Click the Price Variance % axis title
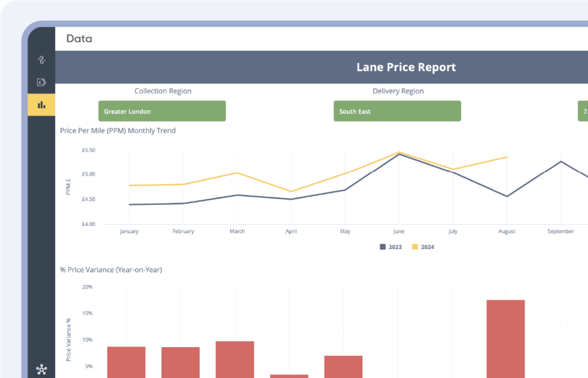 (x=68, y=340)
